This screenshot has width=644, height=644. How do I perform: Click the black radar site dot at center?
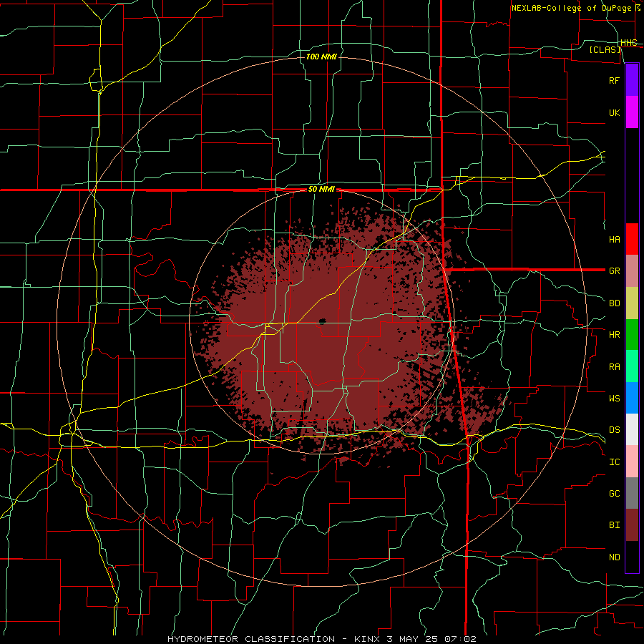coord(322,321)
